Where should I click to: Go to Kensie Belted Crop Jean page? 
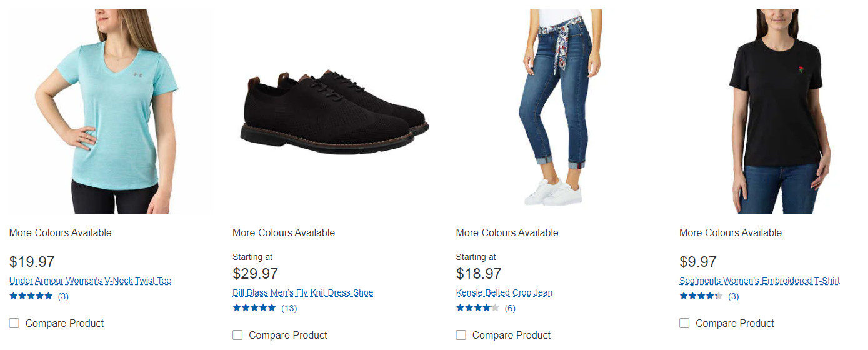click(504, 292)
